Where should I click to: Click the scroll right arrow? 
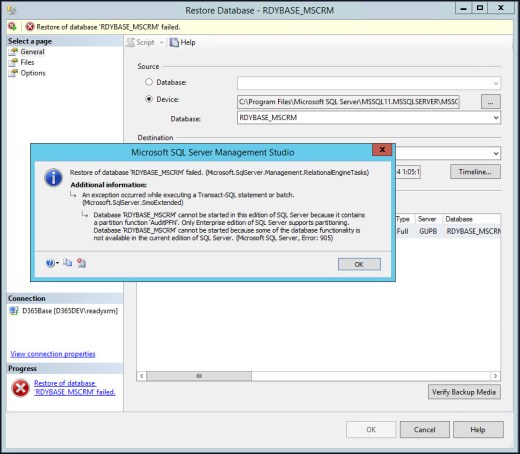pos(495,376)
